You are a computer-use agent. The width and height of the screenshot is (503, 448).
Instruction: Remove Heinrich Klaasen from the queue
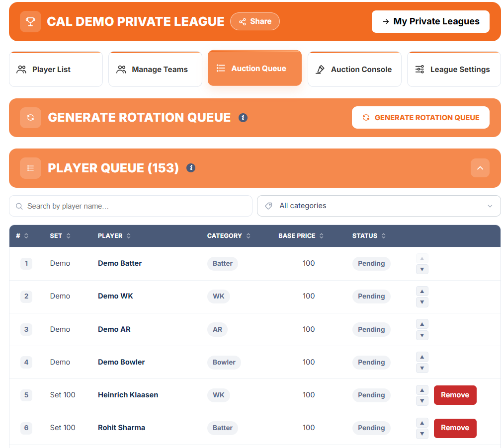455,395
